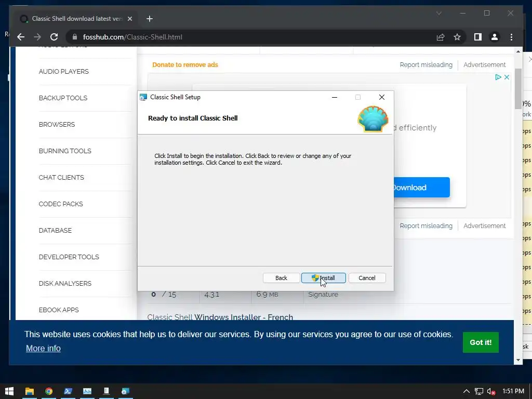Click Back button in setup wizard
The width and height of the screenshot is (532, 399).
[281, 278]
